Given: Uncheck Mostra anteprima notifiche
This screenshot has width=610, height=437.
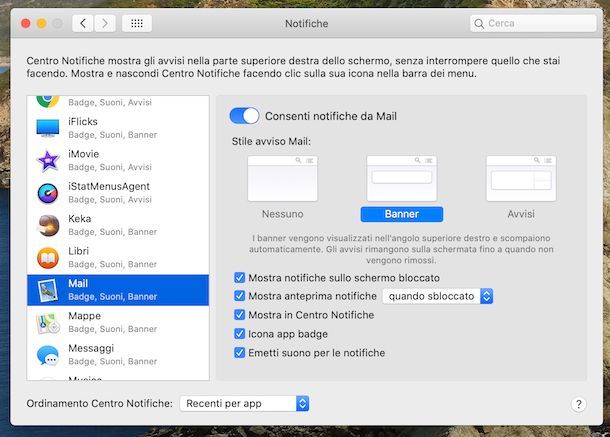Looking at the screenshot, I should (x=239, y=296).
